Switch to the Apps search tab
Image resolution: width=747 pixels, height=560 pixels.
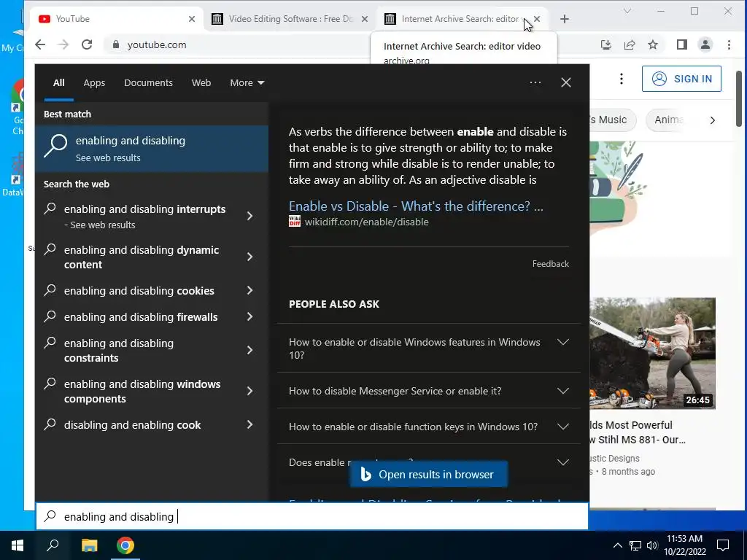(94, 82)
